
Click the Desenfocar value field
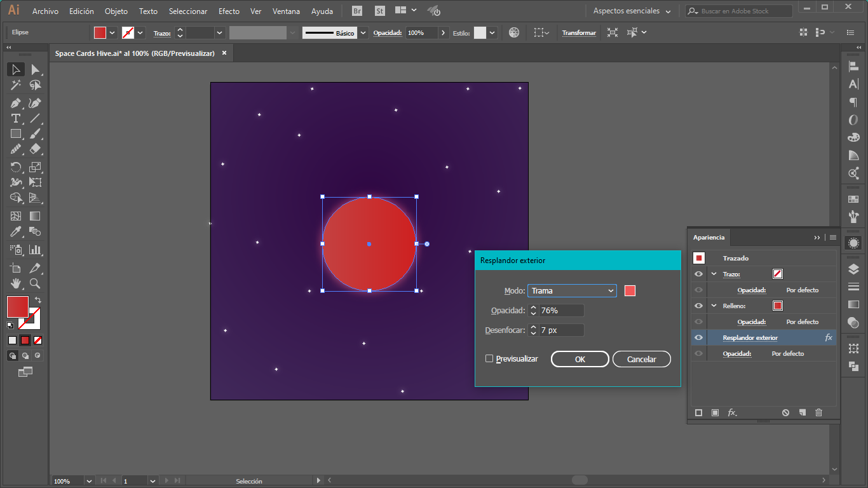click(x=562, y=330)
